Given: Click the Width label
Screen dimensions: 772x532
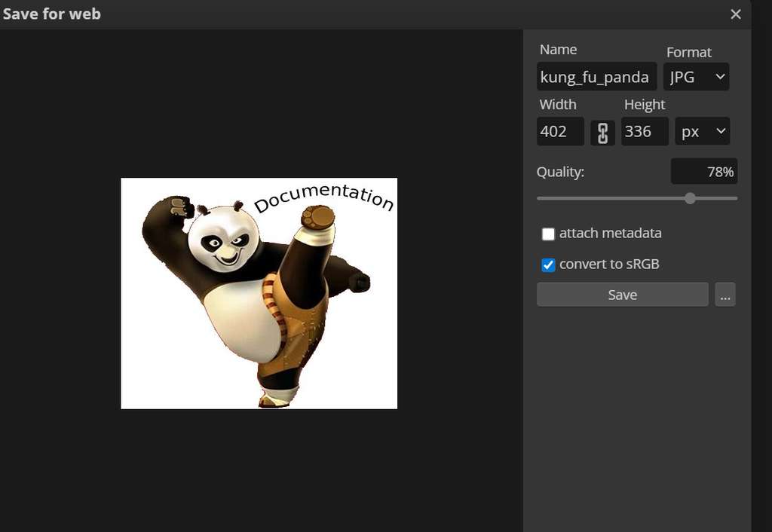Looking at the screenshot, I should (x=558, y=104).
